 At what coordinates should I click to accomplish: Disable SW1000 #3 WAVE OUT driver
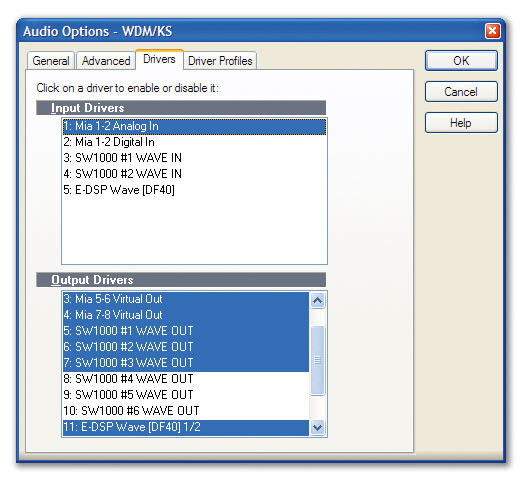pyautogui.click(x=186, y=363)
